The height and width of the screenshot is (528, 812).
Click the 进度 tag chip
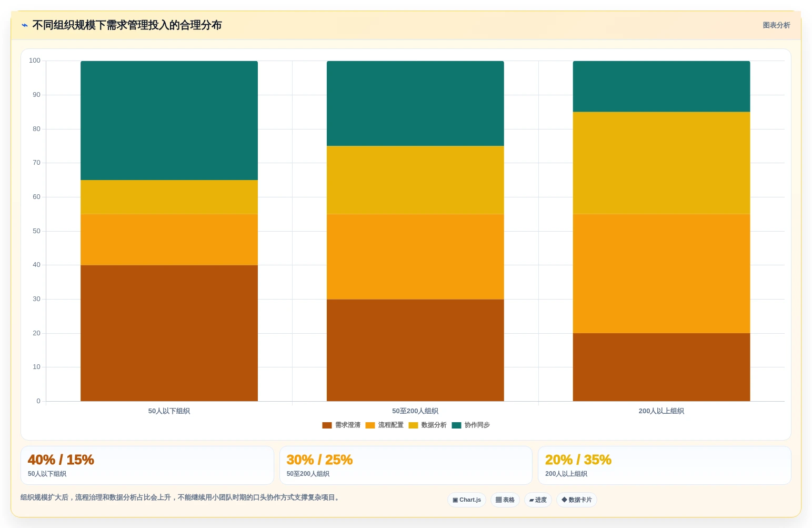(x=538, y=500)
